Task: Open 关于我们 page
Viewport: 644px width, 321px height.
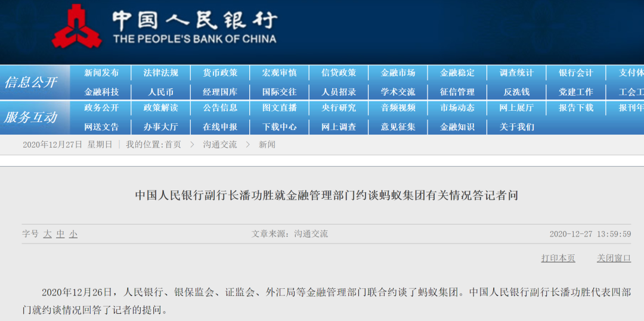Action: point(516,127)
